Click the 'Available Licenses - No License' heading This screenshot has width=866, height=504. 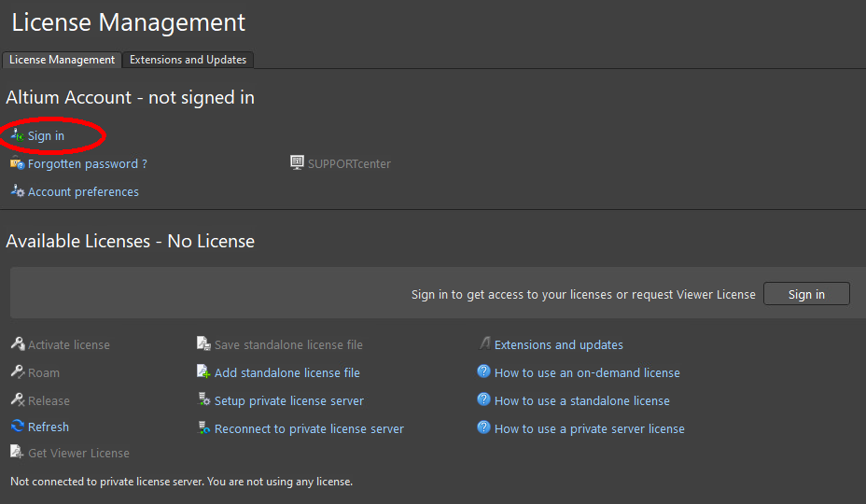click(x=131, y=242)
